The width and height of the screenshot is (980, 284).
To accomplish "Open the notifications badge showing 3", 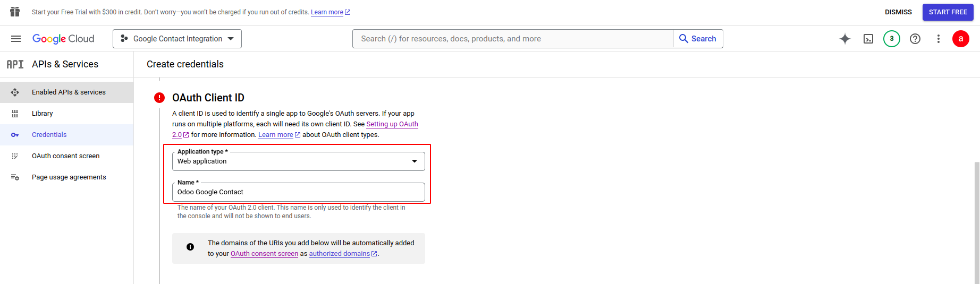I will (x=892, y=39).
